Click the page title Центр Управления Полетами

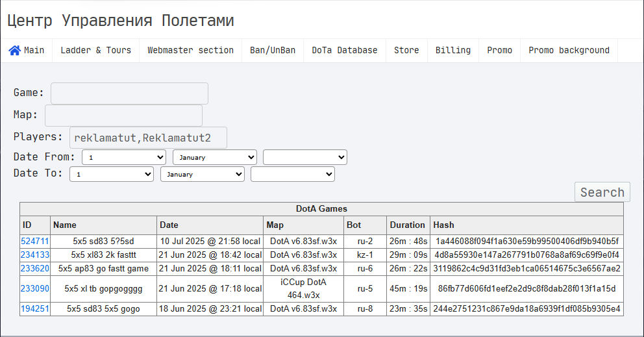(121, 21)
